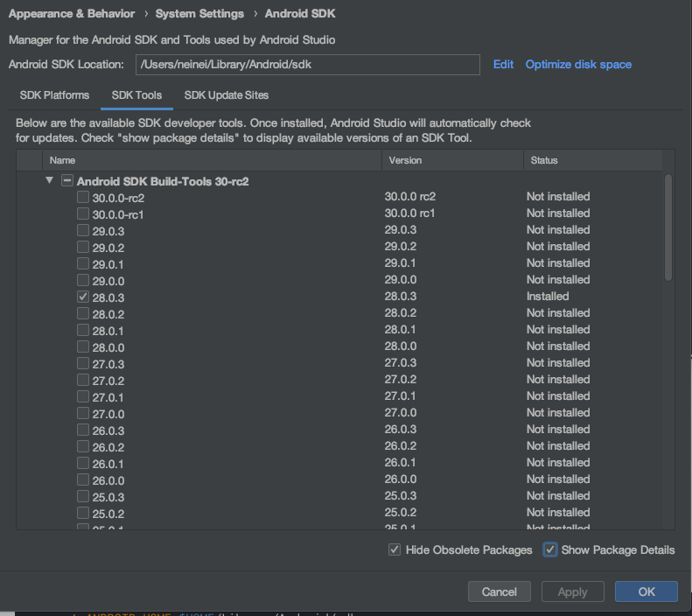692x616 pixels.
Task: Check the 26.0.3 build tools checkbox
Action: click(x=83, y=430)
